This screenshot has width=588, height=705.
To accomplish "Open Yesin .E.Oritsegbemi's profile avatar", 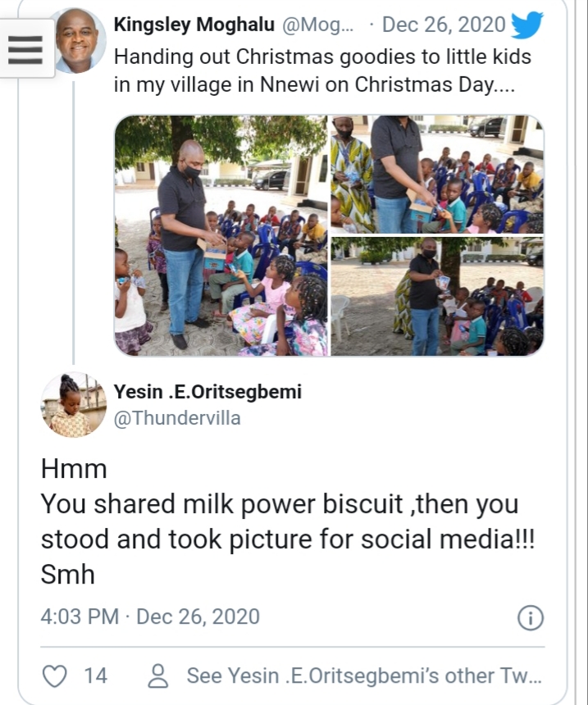I will (73, 404).
